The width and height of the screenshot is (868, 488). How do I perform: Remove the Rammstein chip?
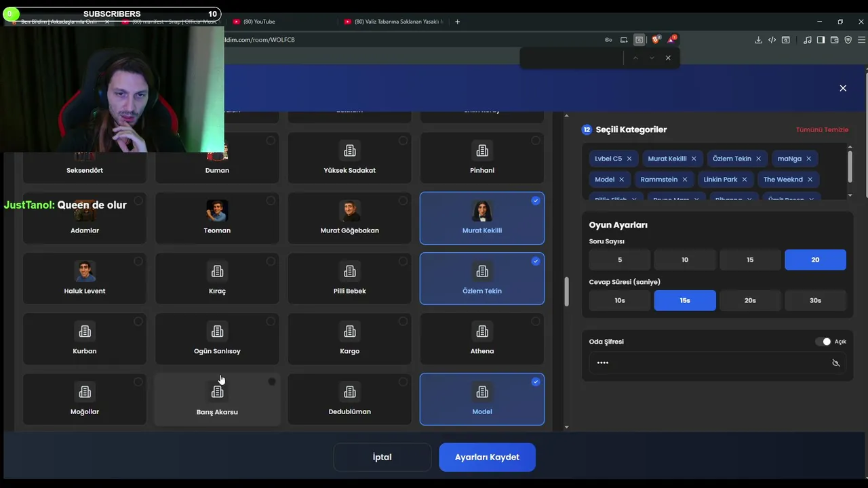point(685,180)
